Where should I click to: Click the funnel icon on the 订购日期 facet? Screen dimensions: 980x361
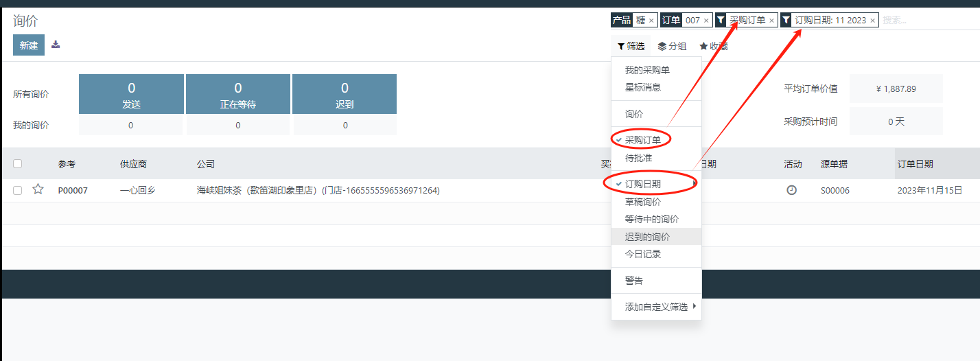click(x=786, y=21)
